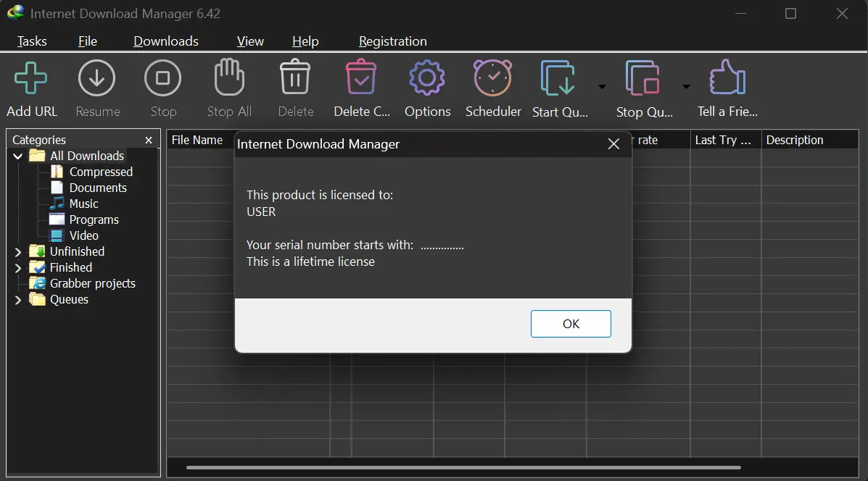Click the Tell a Friend thumbs-up icon
The height and width of the screenshot is (481, 868).
point(727,77)
